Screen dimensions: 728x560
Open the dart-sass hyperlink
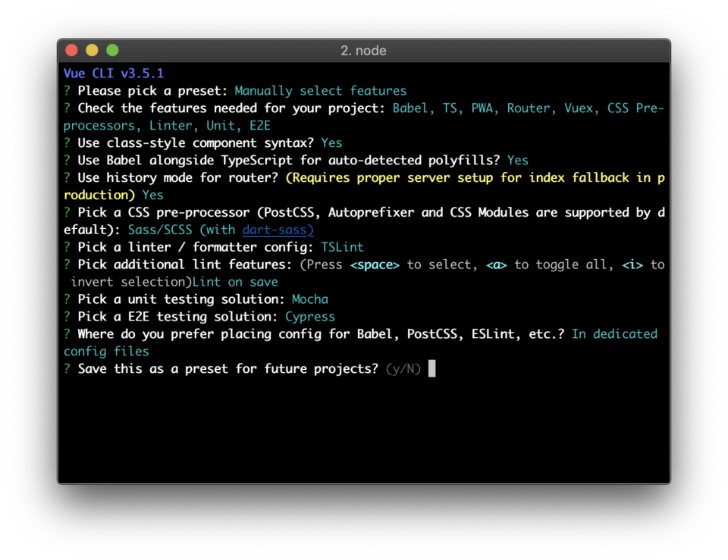[x=278, y=230]
